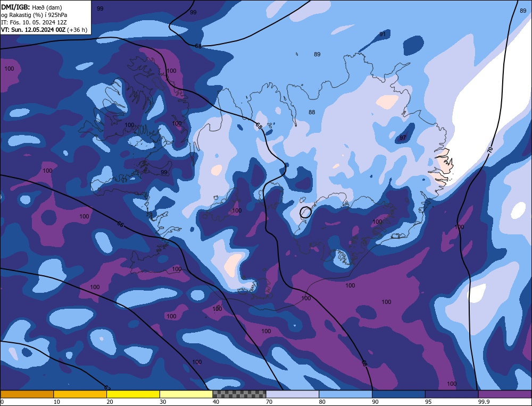532x406 pixels.
Task: Select the 'IT: Fös. 10. 05. 2024 12Z' line
Action: point(34,22)
